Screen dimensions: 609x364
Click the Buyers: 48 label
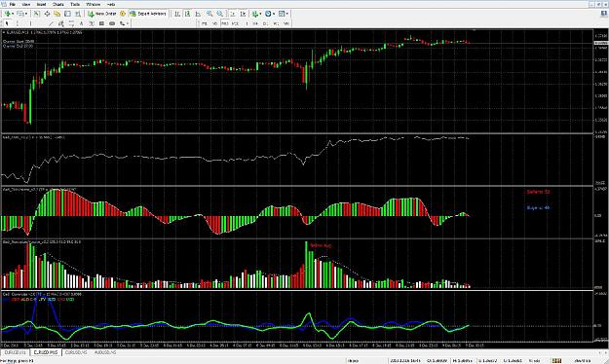538,208
